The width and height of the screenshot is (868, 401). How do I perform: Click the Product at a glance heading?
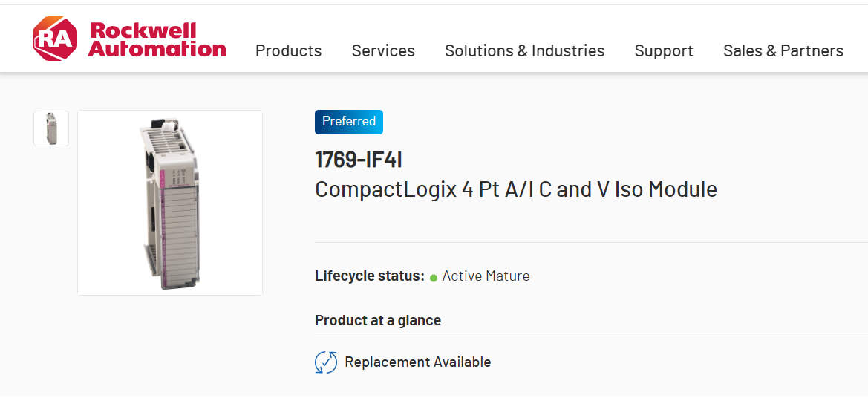(378, 321)
